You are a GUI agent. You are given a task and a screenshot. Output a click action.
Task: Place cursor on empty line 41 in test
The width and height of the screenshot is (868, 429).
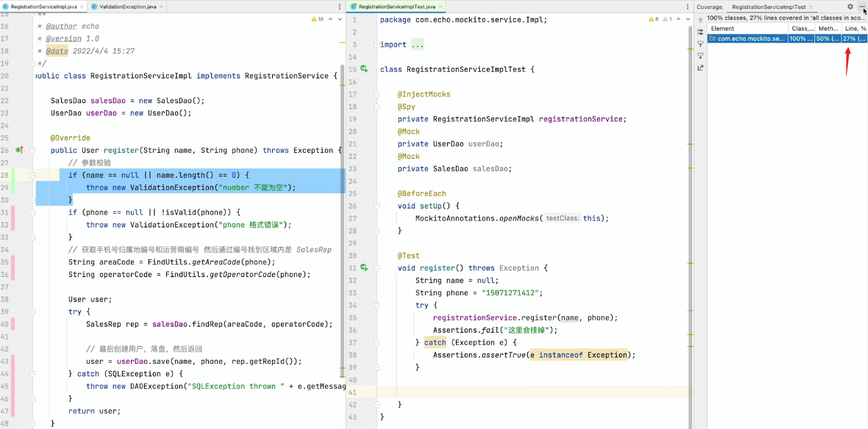tap(533, 392)
